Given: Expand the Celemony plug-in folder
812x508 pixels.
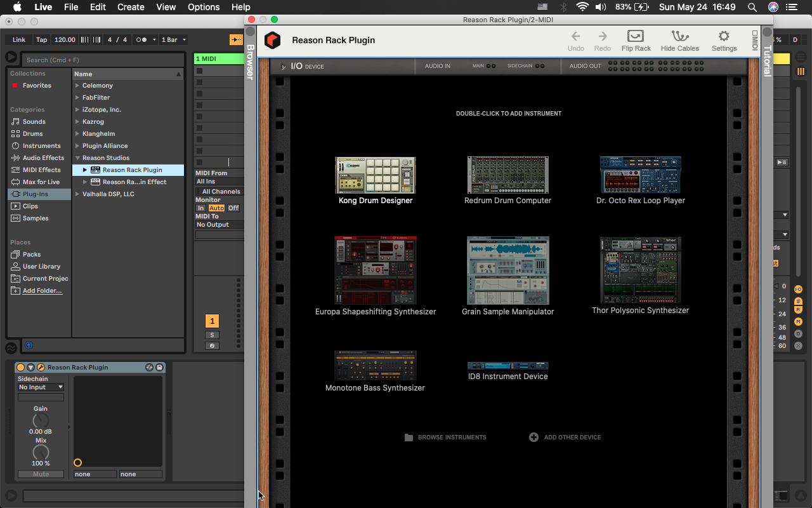Looking at the screenshot, I should point(77,86).
